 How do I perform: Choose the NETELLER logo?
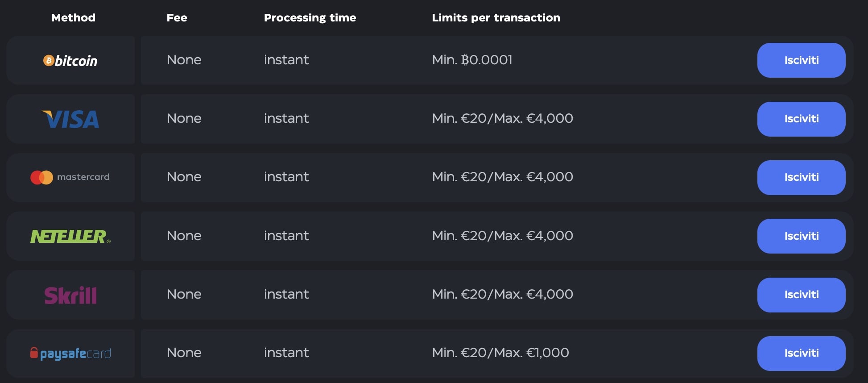pos(70,236)
